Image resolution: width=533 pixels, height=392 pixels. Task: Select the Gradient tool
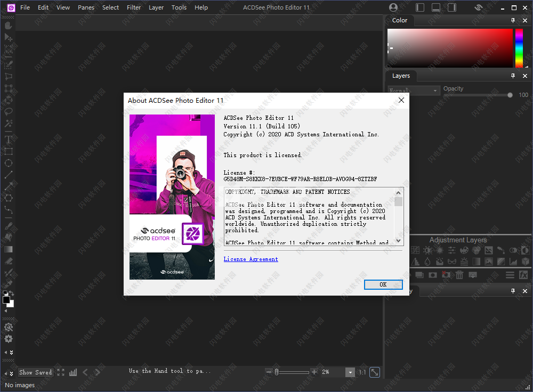(x=9, y=249)
